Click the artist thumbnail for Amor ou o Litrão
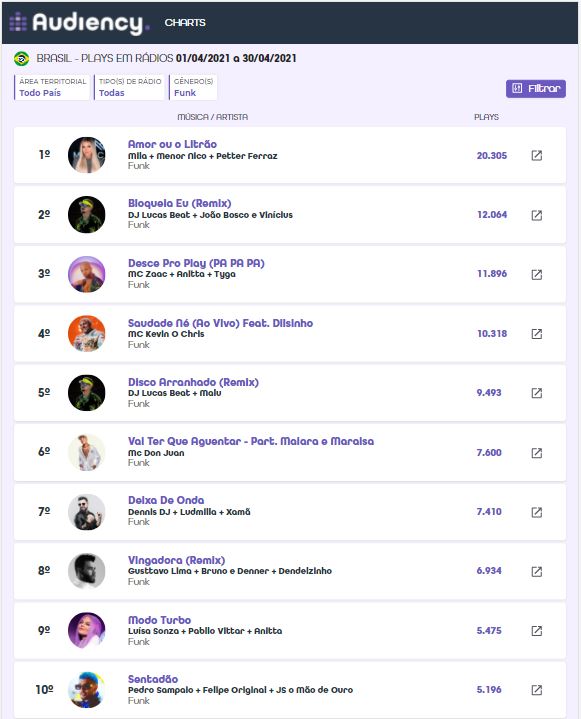581x719 pixels. tap(87, 155)
